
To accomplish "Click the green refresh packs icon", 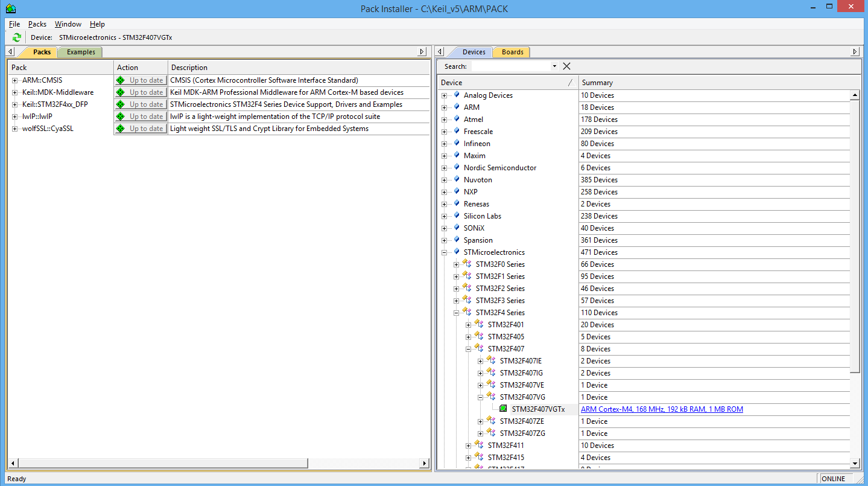I will click(x=17, y=37).
